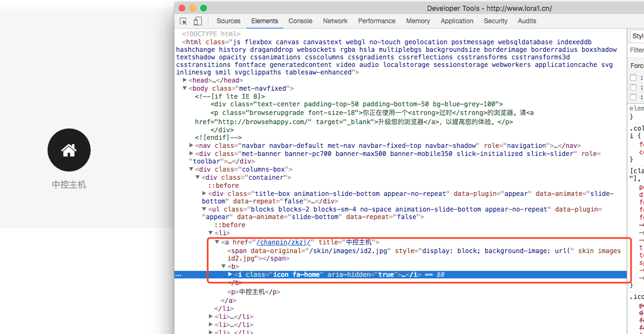Activate the inspect element picker tool
Viewport: 644px width, 334px height.
[184, 21]
